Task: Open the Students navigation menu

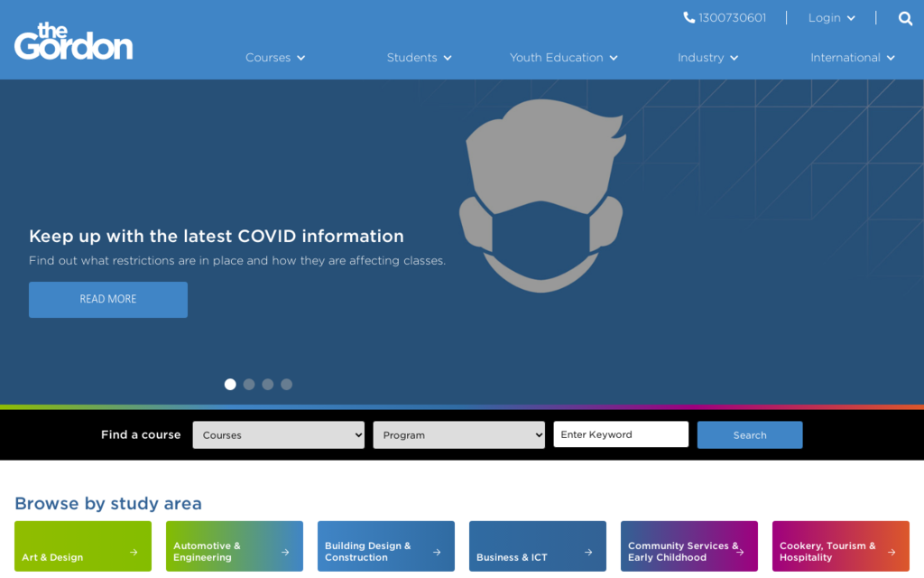Action: pyautogui.click(x=419, y=58)
